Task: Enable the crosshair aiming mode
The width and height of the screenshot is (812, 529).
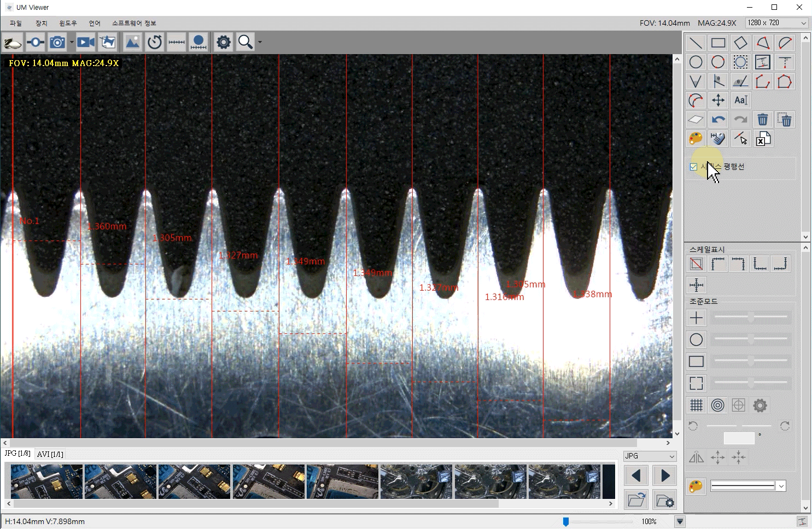Action: click(696, 318)
